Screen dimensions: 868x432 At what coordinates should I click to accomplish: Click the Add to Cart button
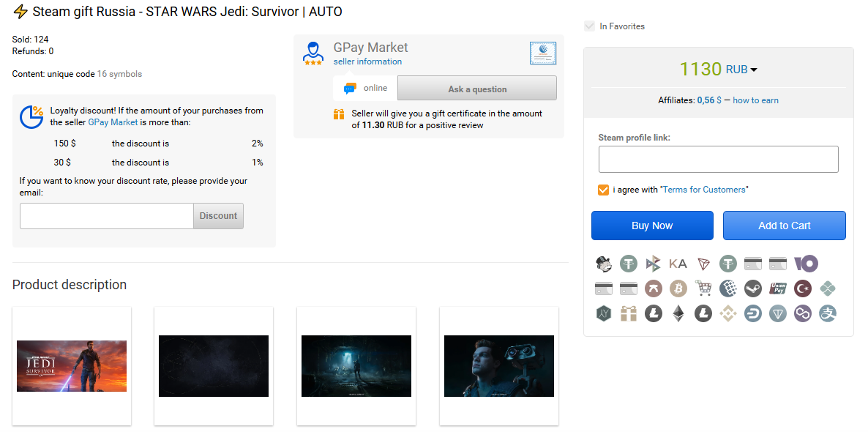785,226
